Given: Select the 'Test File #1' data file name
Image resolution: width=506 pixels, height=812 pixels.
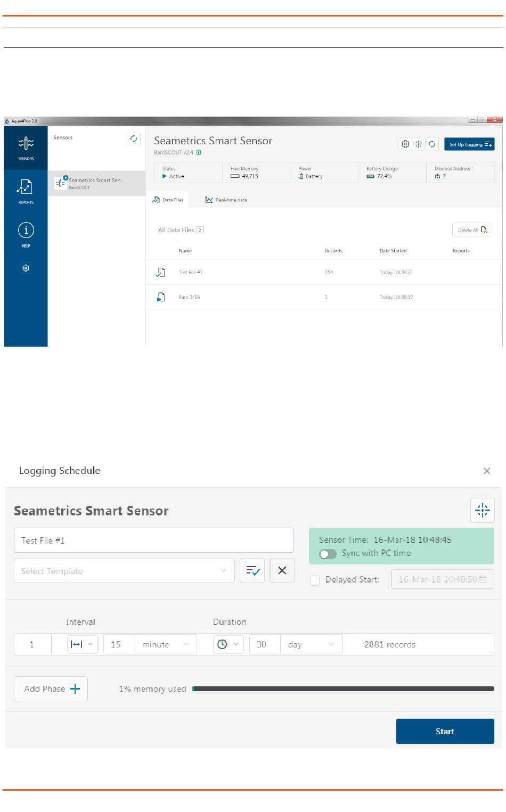Looking at the screenshot, I should click(191, 272).
